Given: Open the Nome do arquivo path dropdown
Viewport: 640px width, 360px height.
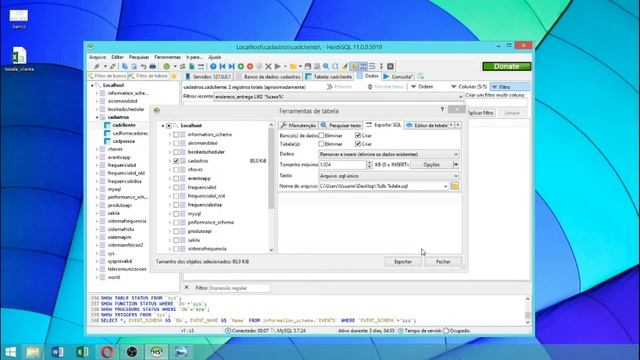Looking at the screenshot, I should pyautogui.click(x=445, y=186).
